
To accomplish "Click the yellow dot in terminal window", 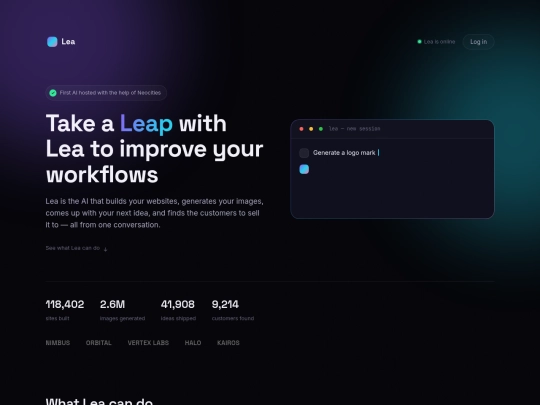I will pos(311,129).
